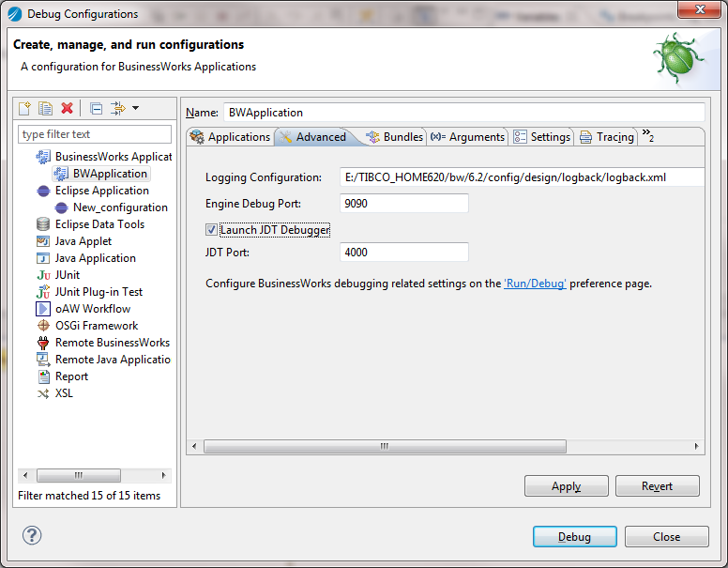Select the OSGi Framework tree label
The height and width of the screenshot is (568, 728).
coord(97,326)
